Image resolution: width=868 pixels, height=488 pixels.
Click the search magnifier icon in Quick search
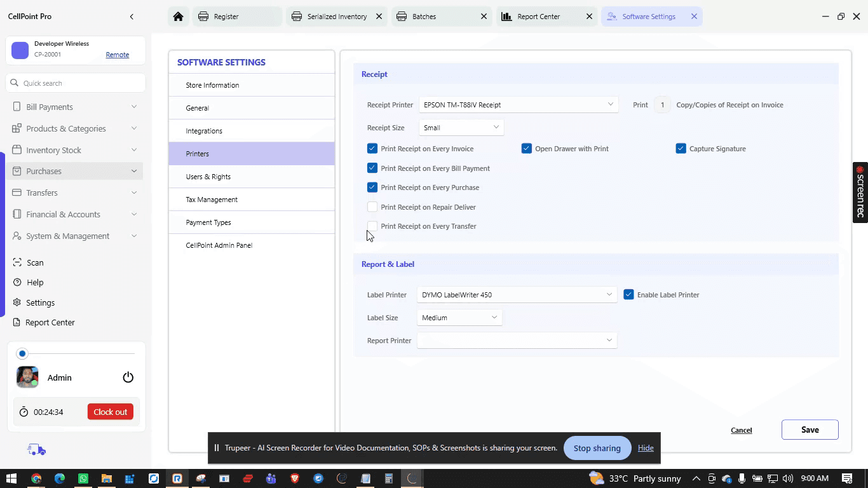[x=15, y=83]
